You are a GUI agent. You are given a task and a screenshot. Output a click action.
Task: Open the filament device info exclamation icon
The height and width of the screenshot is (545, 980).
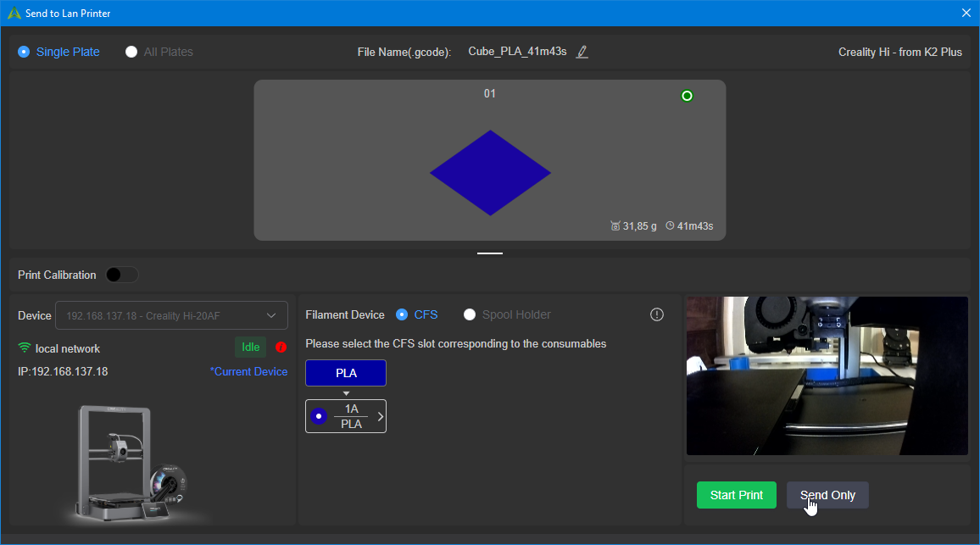pyautogui.click(x=657, y=314)
